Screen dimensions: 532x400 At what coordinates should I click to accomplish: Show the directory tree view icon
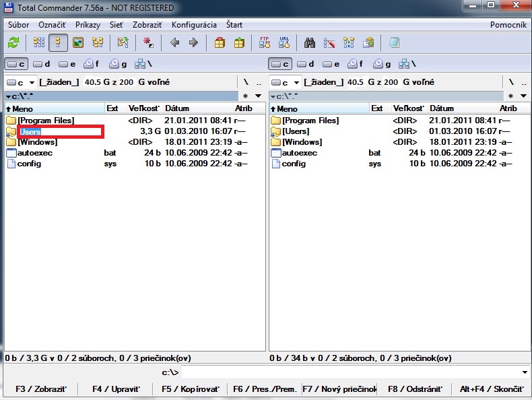pos(98,42)
